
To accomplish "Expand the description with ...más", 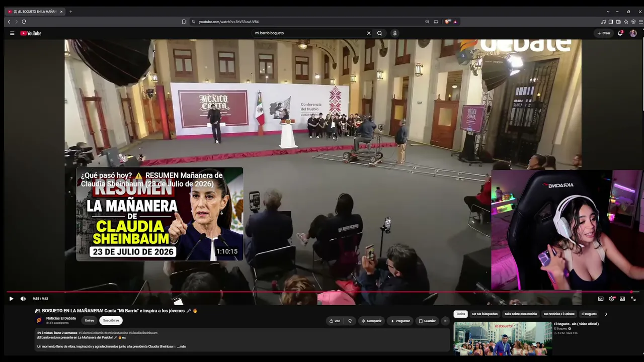I will (x=182, y=346).
